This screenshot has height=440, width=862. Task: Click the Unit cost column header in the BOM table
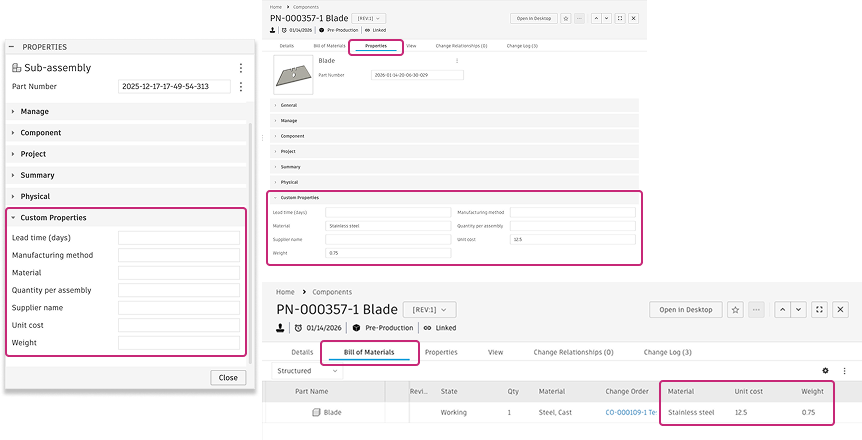click(x=749, y=392)
